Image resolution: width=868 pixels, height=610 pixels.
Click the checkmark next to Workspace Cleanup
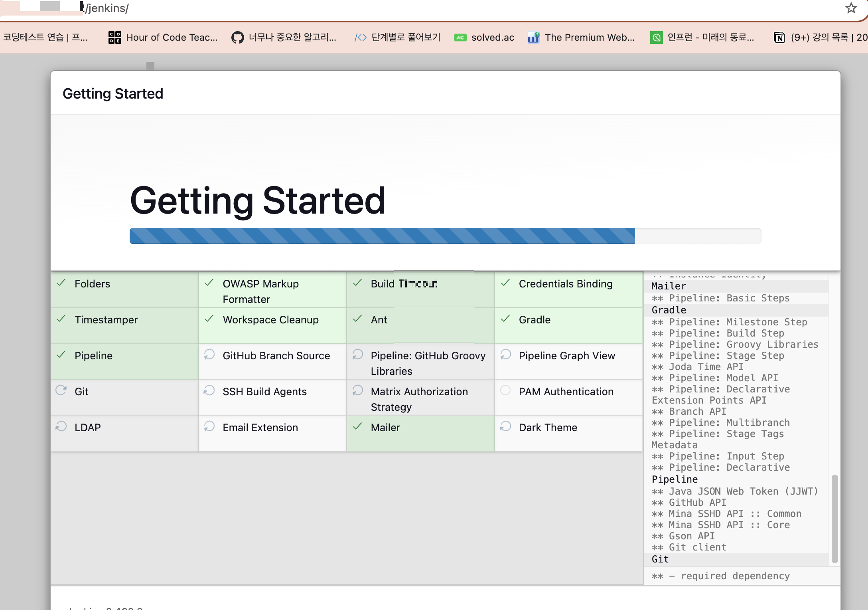(x=209, y=319)
